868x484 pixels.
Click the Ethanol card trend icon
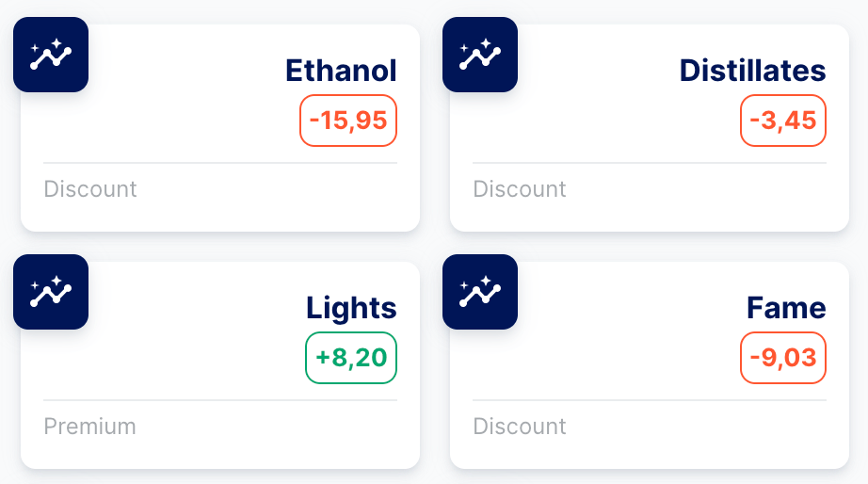coord(51,55)
